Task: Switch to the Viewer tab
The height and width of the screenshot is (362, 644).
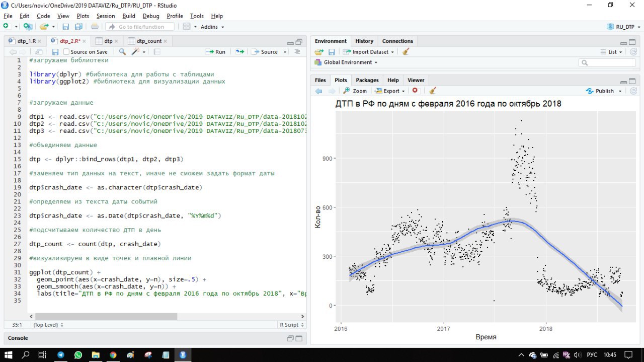Action: pos(416,80)
